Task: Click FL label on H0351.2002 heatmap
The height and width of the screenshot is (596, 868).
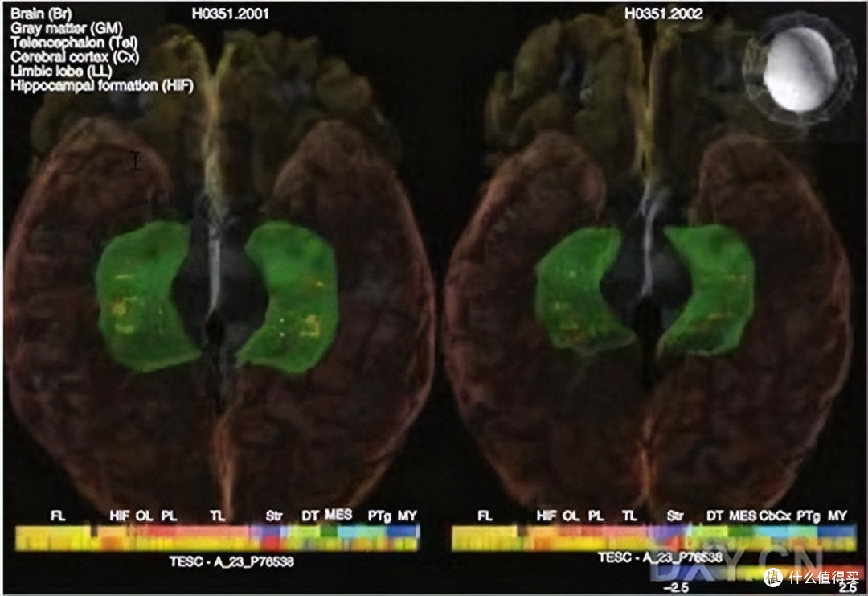Action: point(485,516)
